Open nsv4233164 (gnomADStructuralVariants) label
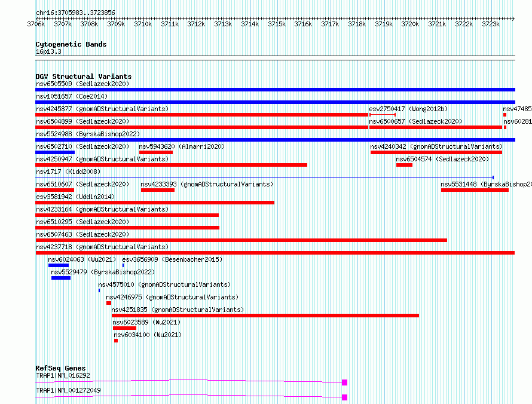 point(102,209)
